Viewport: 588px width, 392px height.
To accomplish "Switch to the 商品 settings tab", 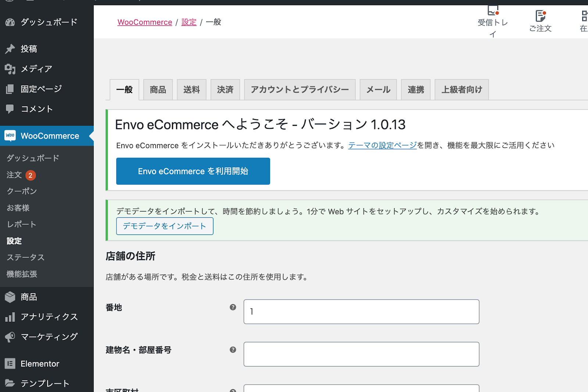I will (158, 89).
